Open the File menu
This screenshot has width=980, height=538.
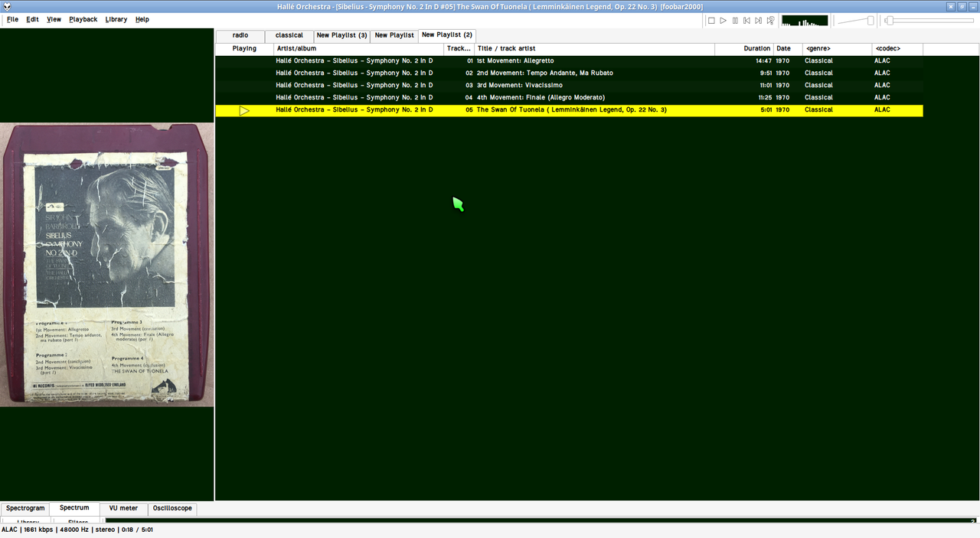point(13,19)
